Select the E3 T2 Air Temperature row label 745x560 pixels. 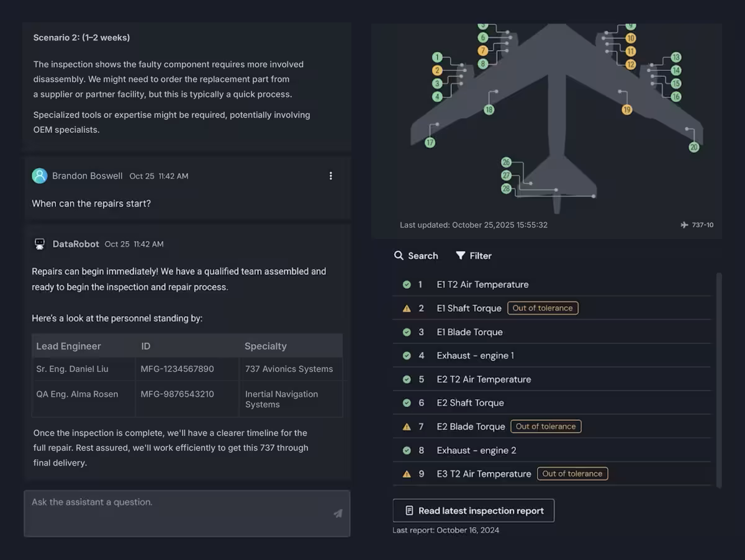pyautogui.click(x=484, y=474)
